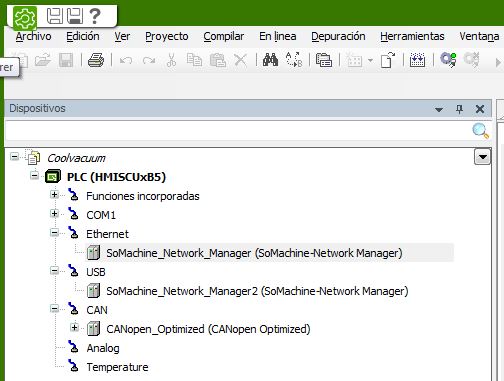Click the stacked windows icon after the Replace icon
504x381 pixels.
[x=324, y=60]
